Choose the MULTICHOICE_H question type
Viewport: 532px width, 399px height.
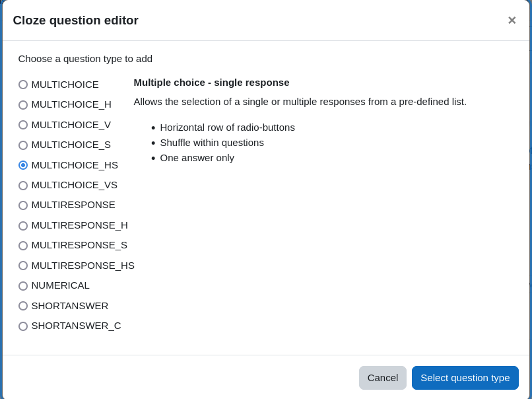(x=23, y=104)
